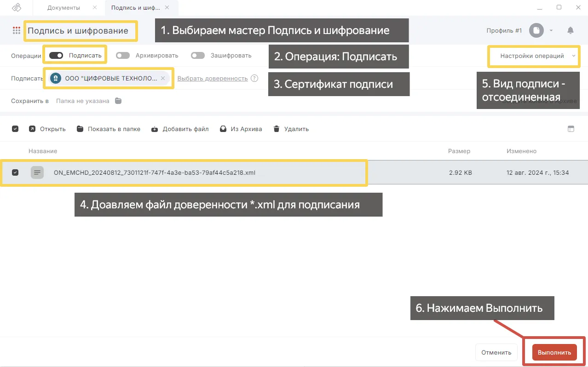Expand the profile dropdown arrow
The width and height of the screenshot is (588, 367).
(x=551, y=31)
